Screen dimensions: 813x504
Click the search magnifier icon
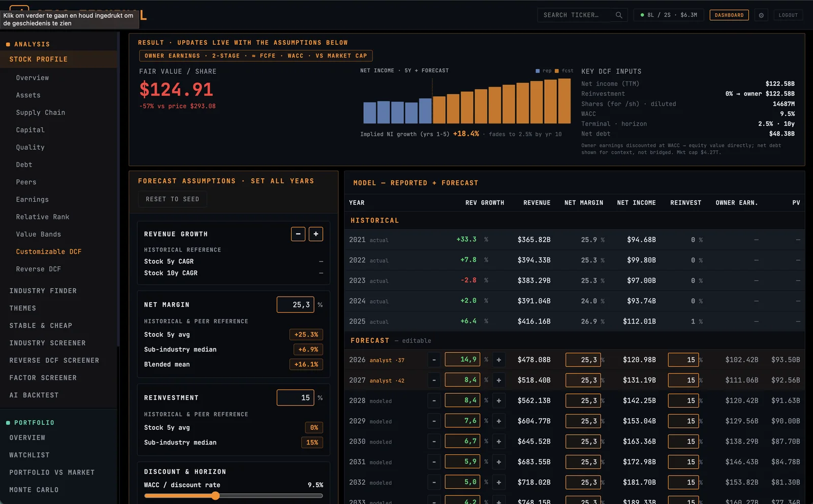point(618,15)
